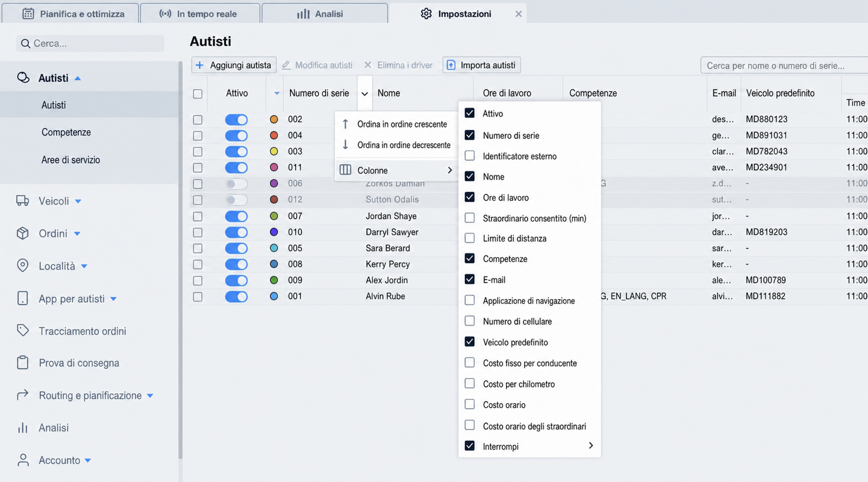The width and height of the screenshot is (868, 482).
Task: Click the Analisi bar chart icon in sidebar
Action: tap(22, 428)
